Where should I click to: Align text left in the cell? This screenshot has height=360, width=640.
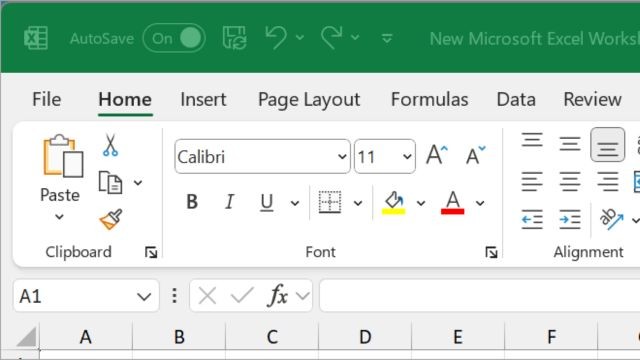point(532,182)
